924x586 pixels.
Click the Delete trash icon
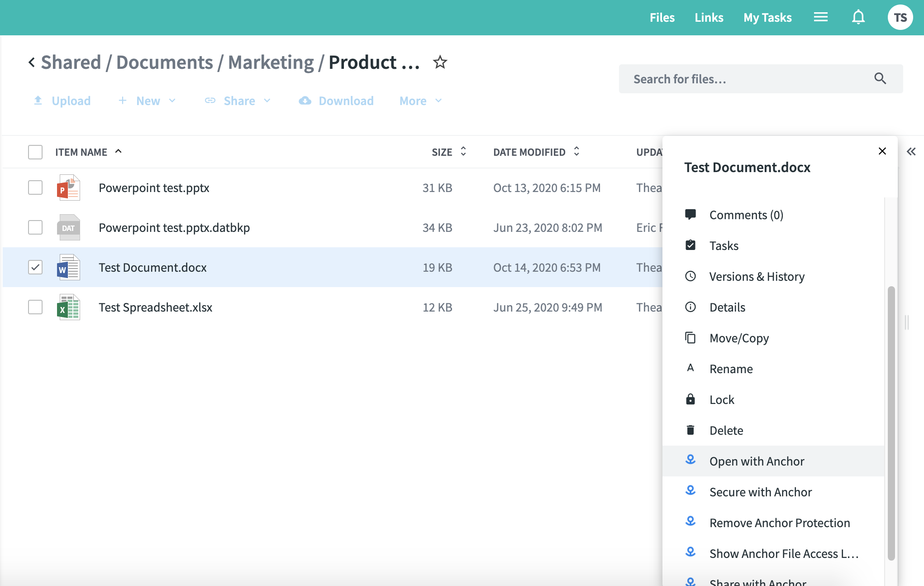(690, 430)
